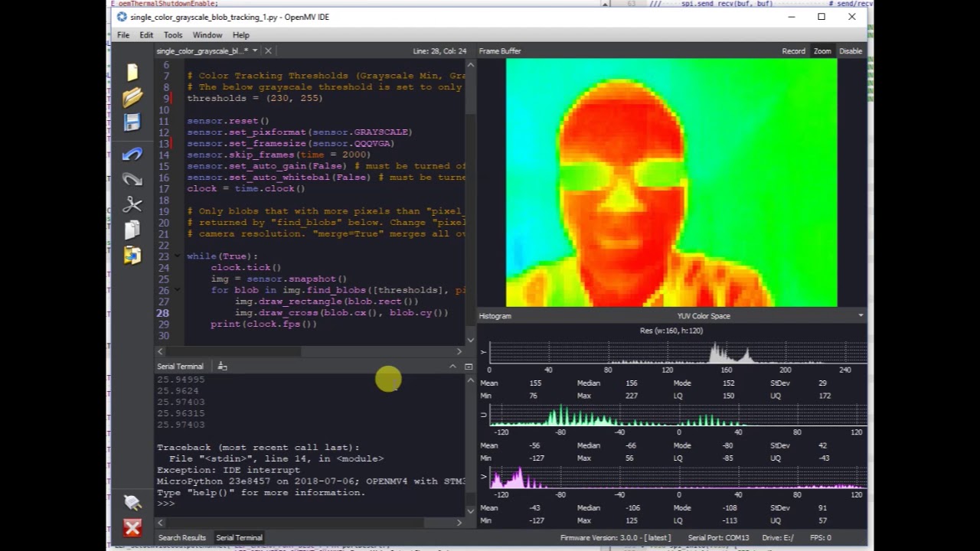This screenshot has width=980, height=551.
Task: Open the YUV Color Space dropdown
Action: point(860,316)
